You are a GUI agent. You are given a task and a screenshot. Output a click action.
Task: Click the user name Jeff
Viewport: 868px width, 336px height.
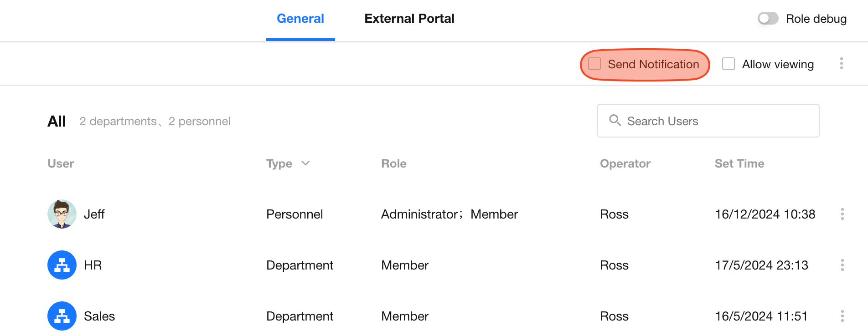[94, 214]
